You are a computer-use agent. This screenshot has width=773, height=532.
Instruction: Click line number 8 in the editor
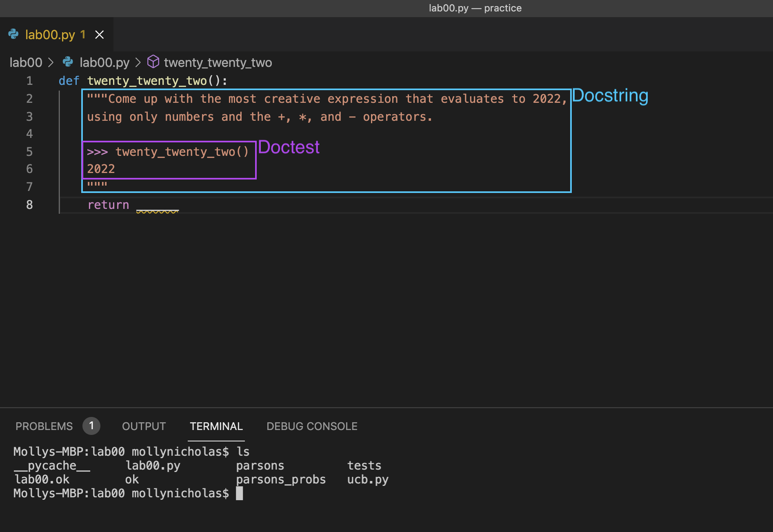pos(29,205)
